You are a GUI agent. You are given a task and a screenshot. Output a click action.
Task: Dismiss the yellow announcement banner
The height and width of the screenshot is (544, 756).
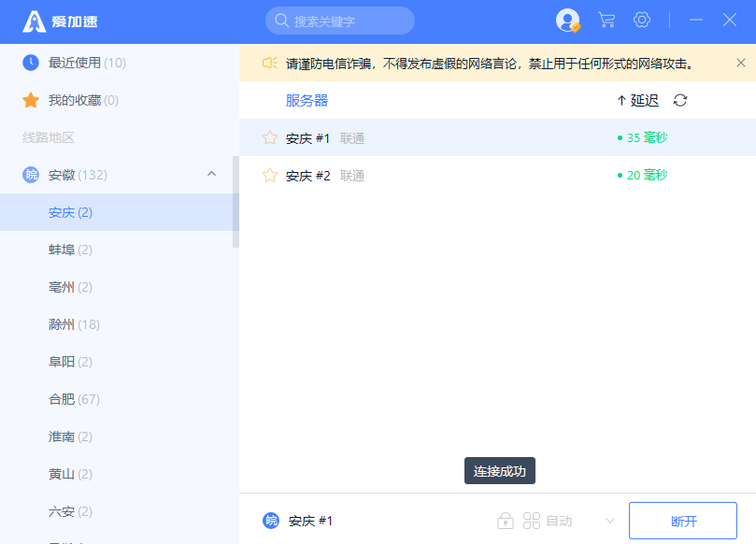(741, 63)
